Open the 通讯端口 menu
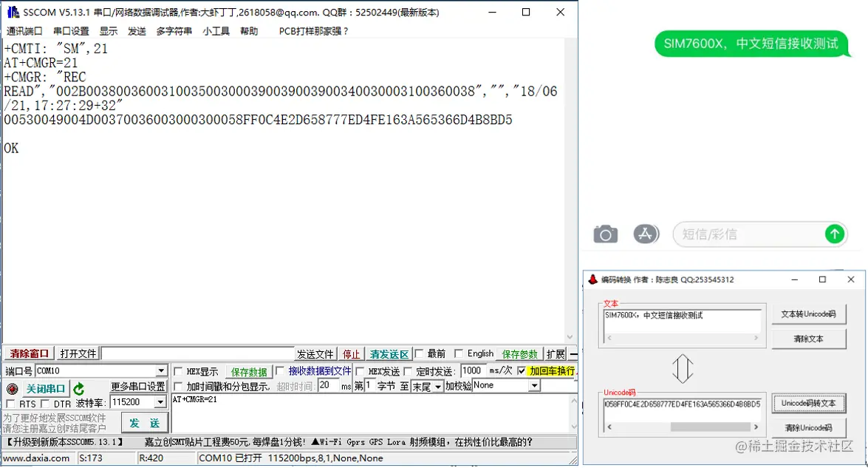868x468 pixels. [x=24, y=31]
